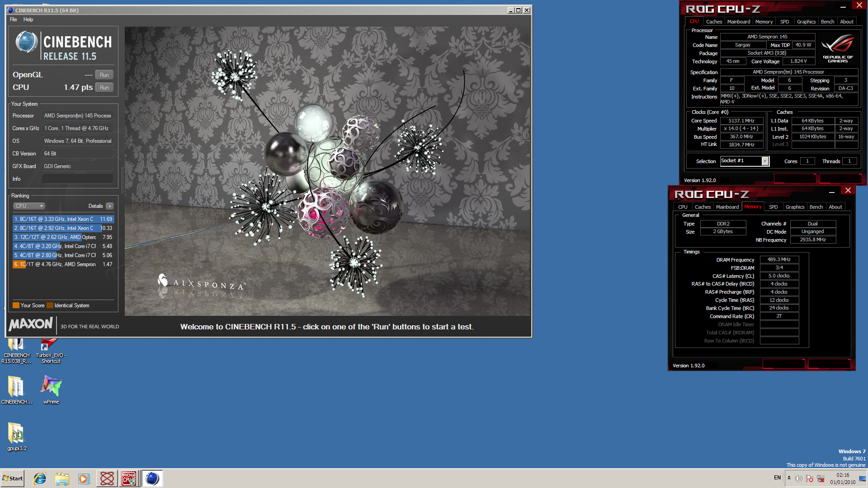
Task: Click the Start button
Action: coord(13,479)
